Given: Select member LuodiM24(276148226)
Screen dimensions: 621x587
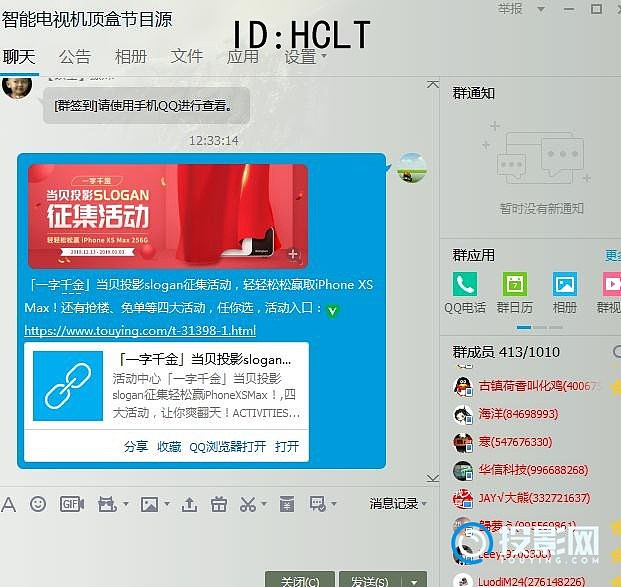Looking at the screenshot, I should 531,581.
